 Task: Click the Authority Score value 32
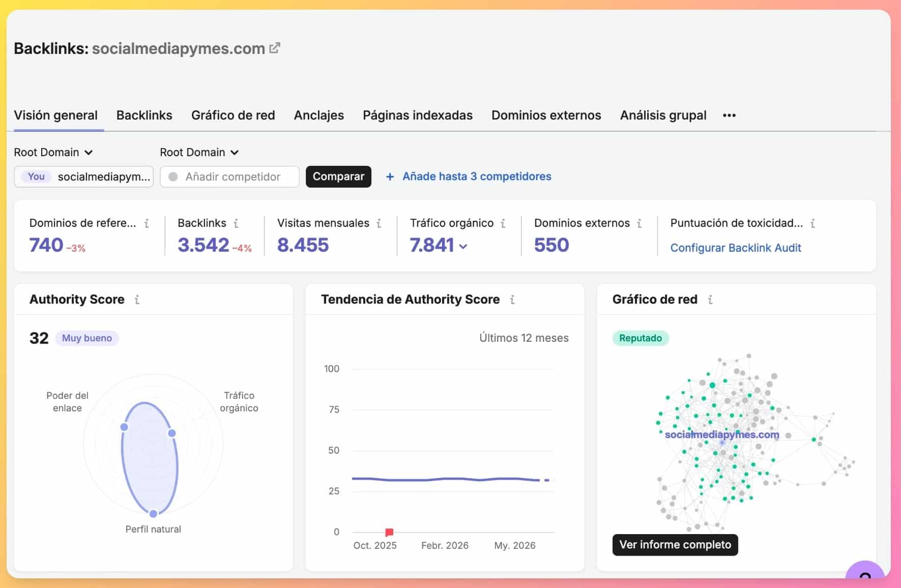(x=39, y=338)
